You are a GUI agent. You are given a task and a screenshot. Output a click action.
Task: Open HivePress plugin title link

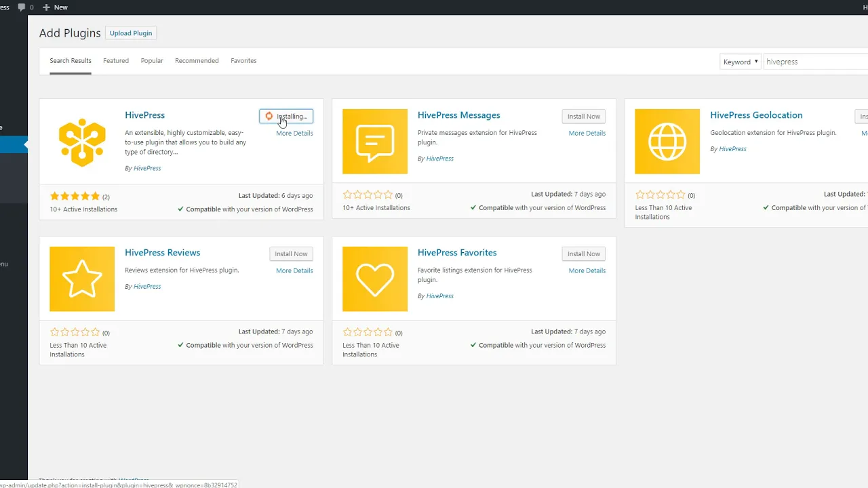[144, 115]
